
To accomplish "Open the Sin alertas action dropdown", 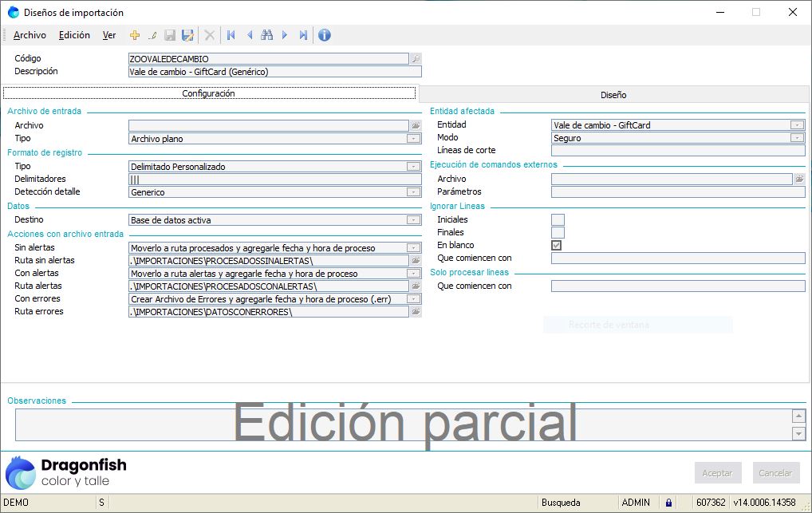I will point(413,248).
